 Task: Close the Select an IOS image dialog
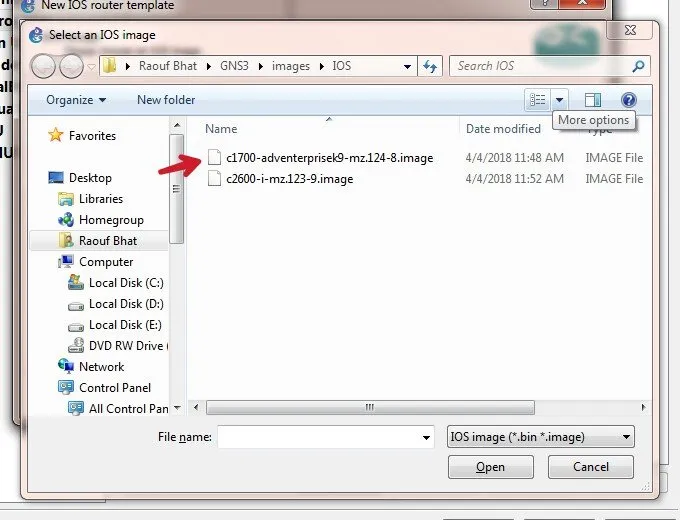click(630, 30)
